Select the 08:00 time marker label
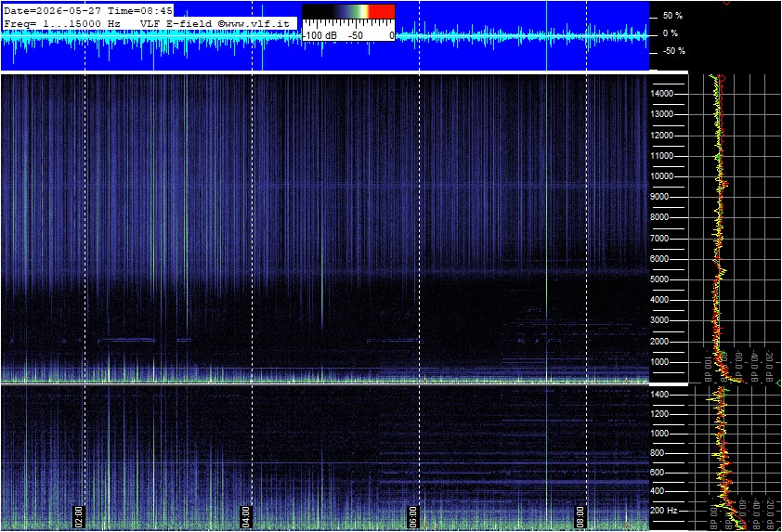This screenshot has width=782, height=532. tap(580, 516)
